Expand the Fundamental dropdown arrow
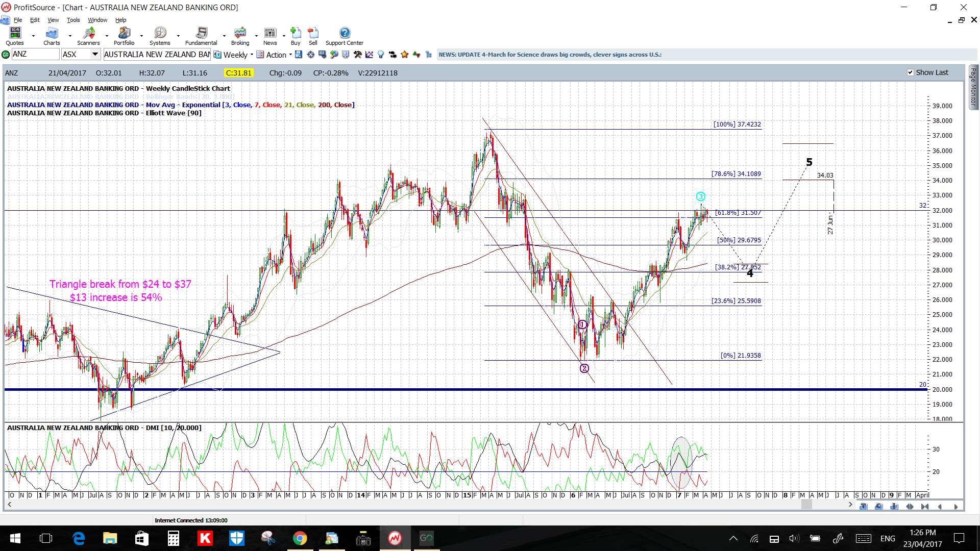980x551 pixels. click(224, 36)
